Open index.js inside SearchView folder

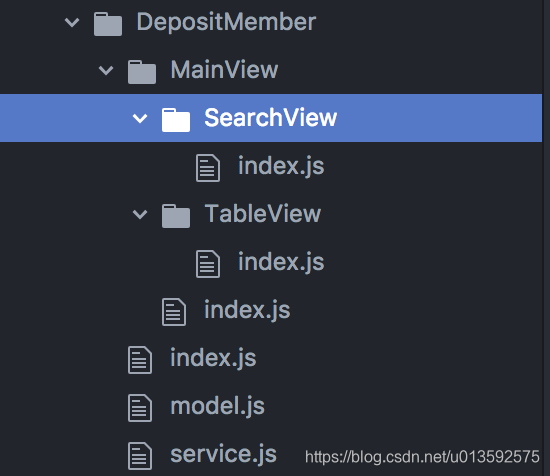pyautogui.click(x=281, y=166)
